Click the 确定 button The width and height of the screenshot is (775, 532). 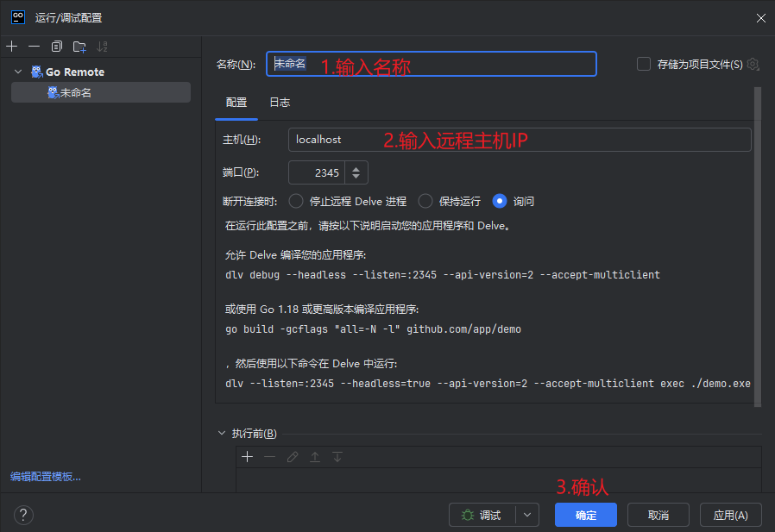(585, 515)
